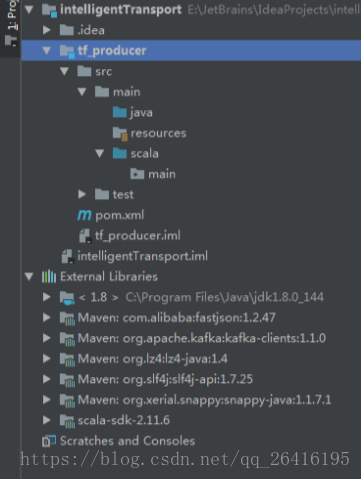Screen dimensions: 361x479
Task: Click the Maven m icon of pom.xml
Action: [x=84, y=215]
